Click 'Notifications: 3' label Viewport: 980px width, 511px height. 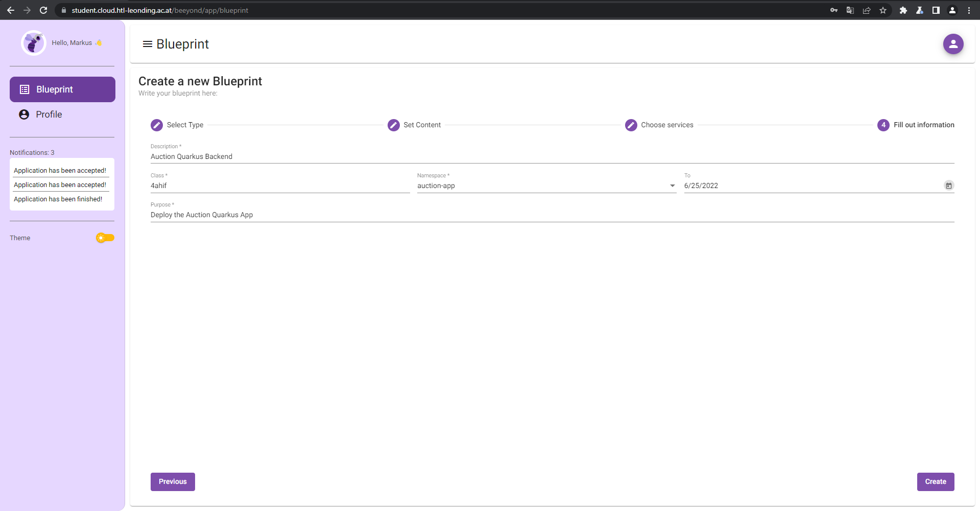pyautogui.click(x=32, y=153)
